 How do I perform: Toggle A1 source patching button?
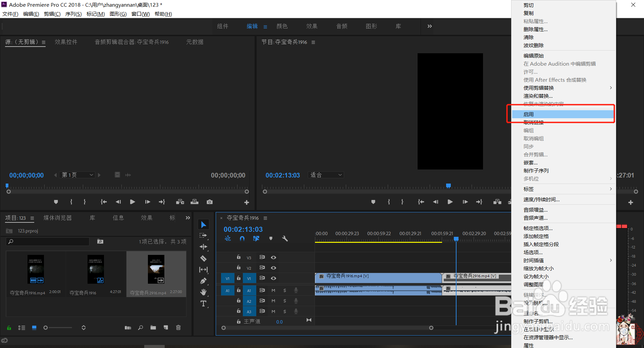(227, 290)
